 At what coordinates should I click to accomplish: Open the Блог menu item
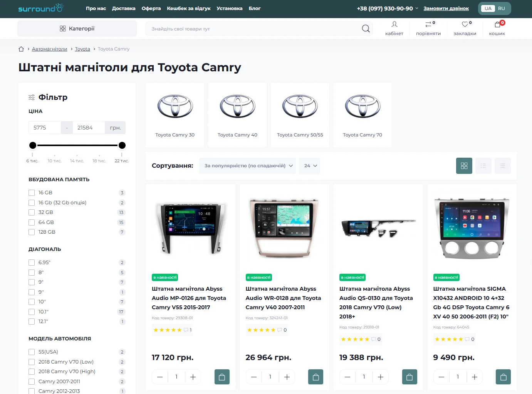(x=255, y=8)
